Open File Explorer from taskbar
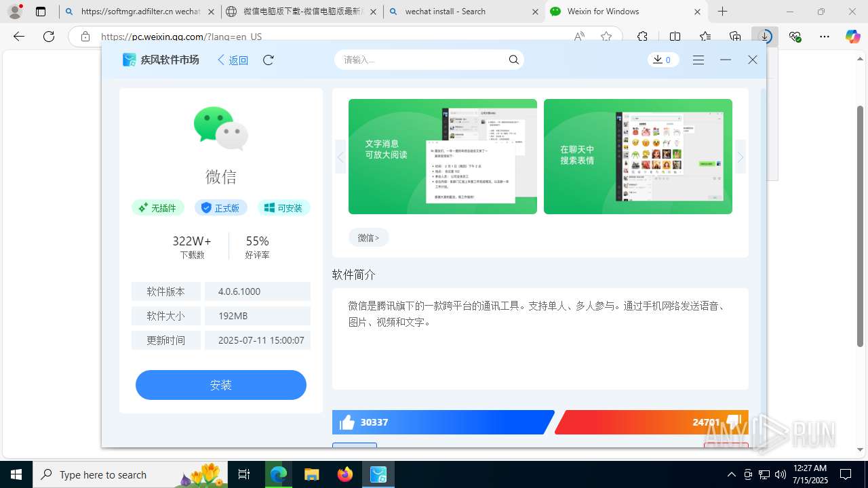868x488 pixels. point(311,474)
